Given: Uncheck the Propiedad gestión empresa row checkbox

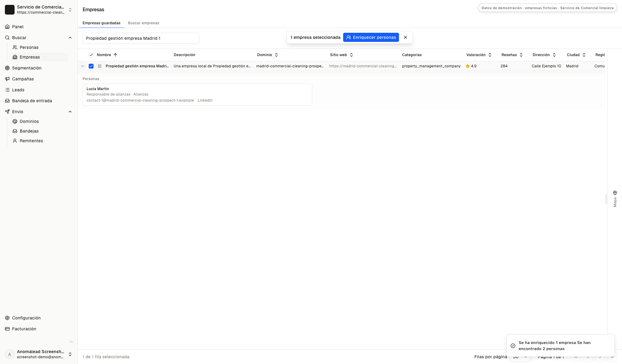Looking at the screenshot, I should coord(91,66).
